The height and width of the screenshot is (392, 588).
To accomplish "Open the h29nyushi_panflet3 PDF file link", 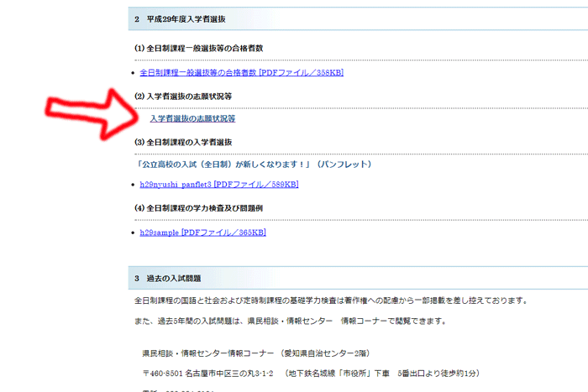I will [219, 185].
